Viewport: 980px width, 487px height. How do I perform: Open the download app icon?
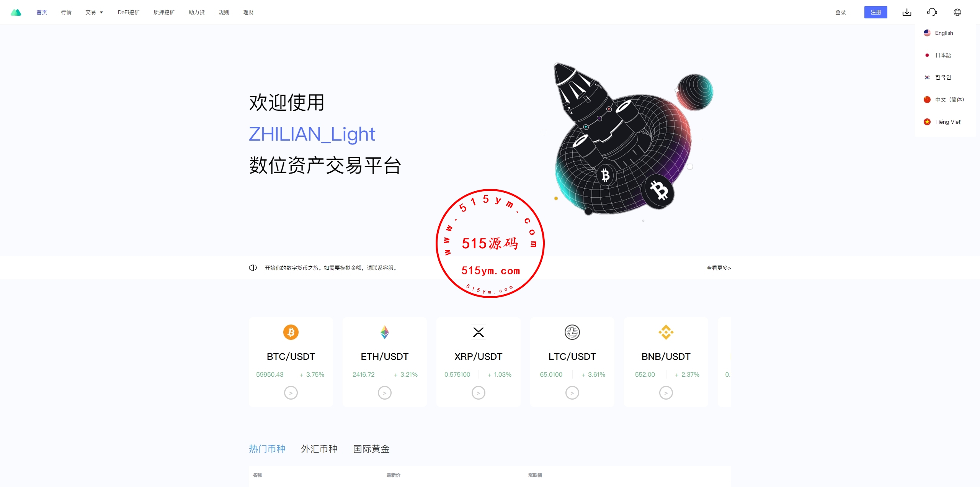pos(907,12)
